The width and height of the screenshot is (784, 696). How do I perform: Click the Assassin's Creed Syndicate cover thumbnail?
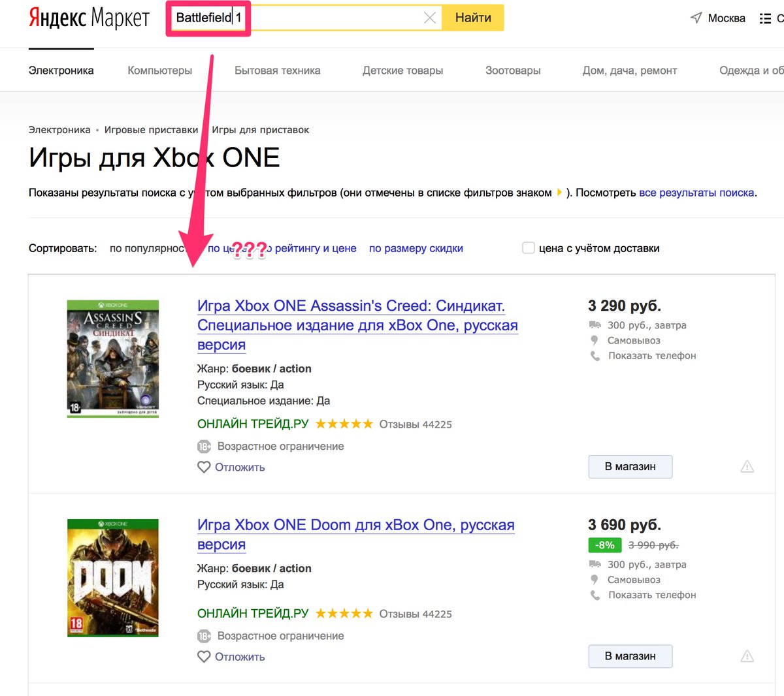point(113,358)
